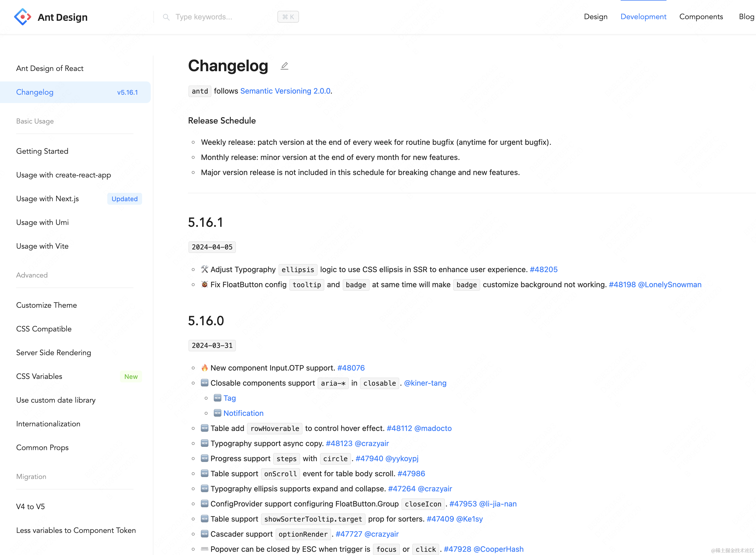Click the edit pencil icon beside Changelog

[x=284, y=66]
